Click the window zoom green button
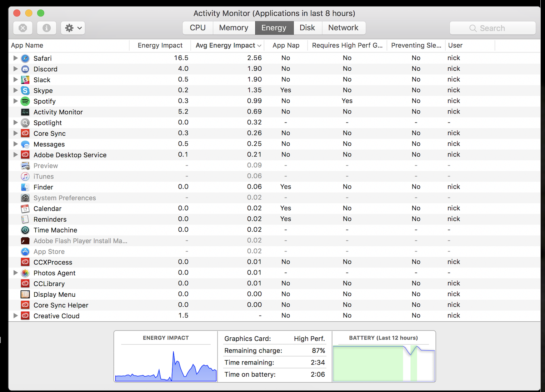 [x=41, y=13]
